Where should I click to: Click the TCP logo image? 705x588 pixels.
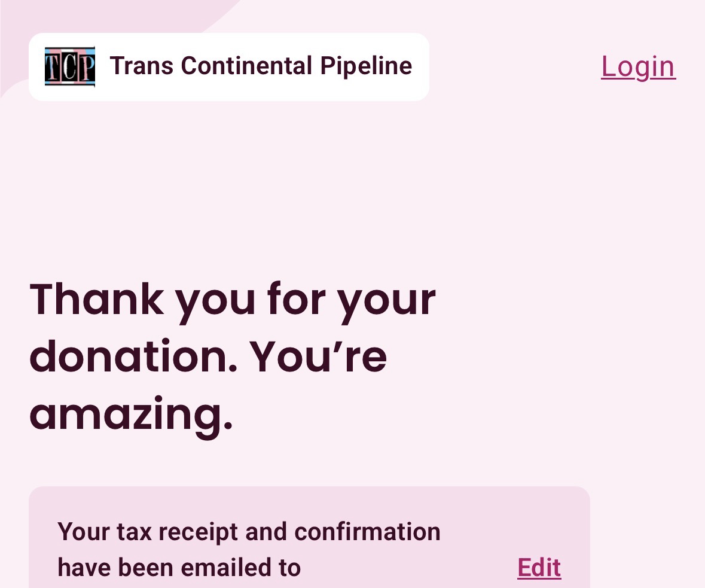point(70,67)
